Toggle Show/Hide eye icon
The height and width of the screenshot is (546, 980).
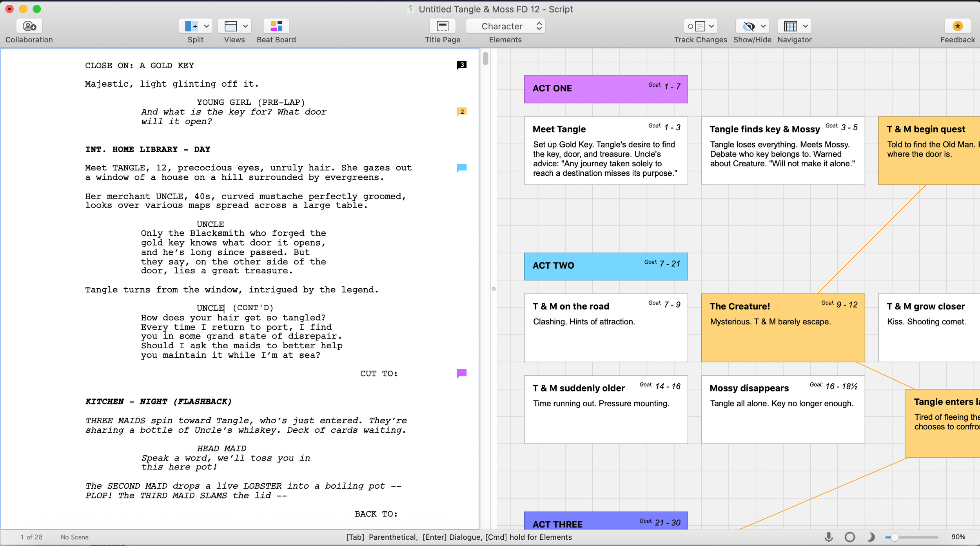pos(748,26)
